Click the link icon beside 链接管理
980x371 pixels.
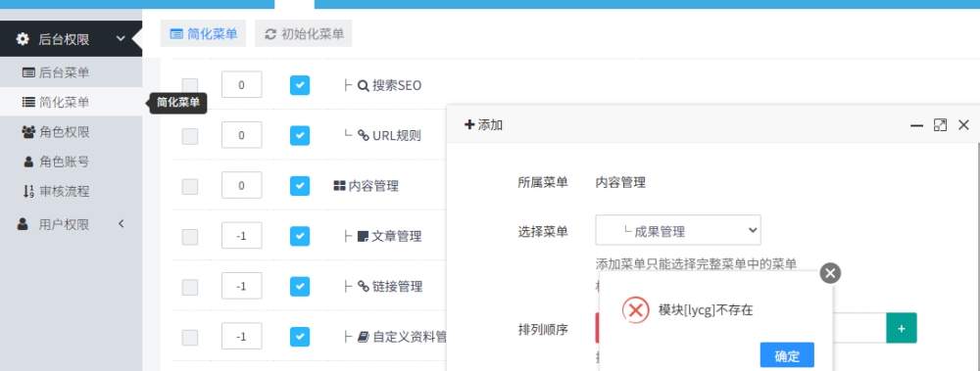(364, 286)
